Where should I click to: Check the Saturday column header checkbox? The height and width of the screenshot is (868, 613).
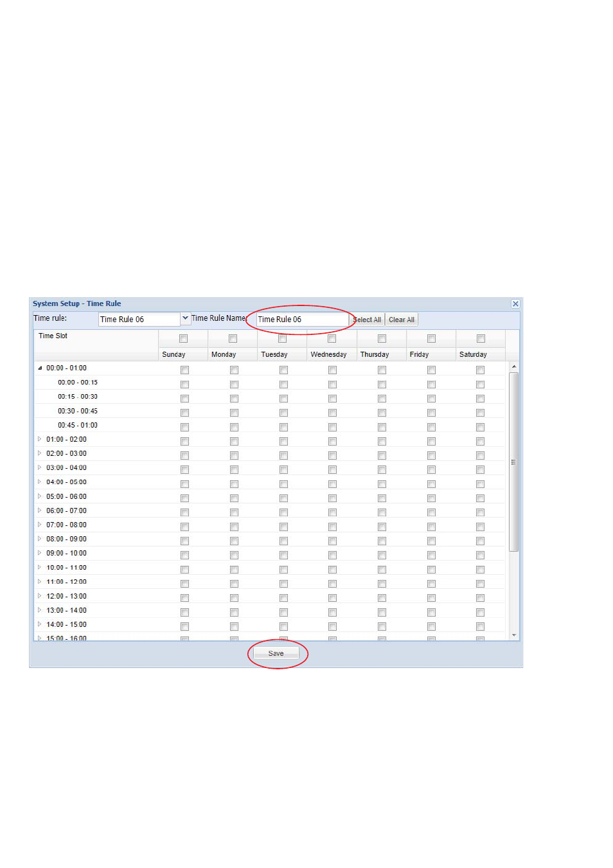coord(481,339)
